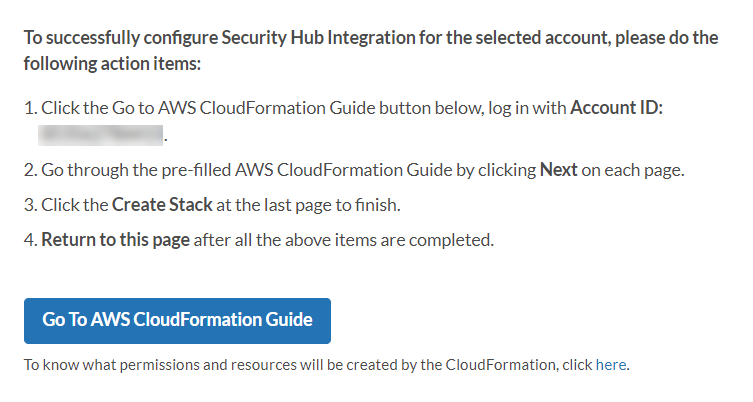Click the bold word 'Next' in step 2

(558, 169)
